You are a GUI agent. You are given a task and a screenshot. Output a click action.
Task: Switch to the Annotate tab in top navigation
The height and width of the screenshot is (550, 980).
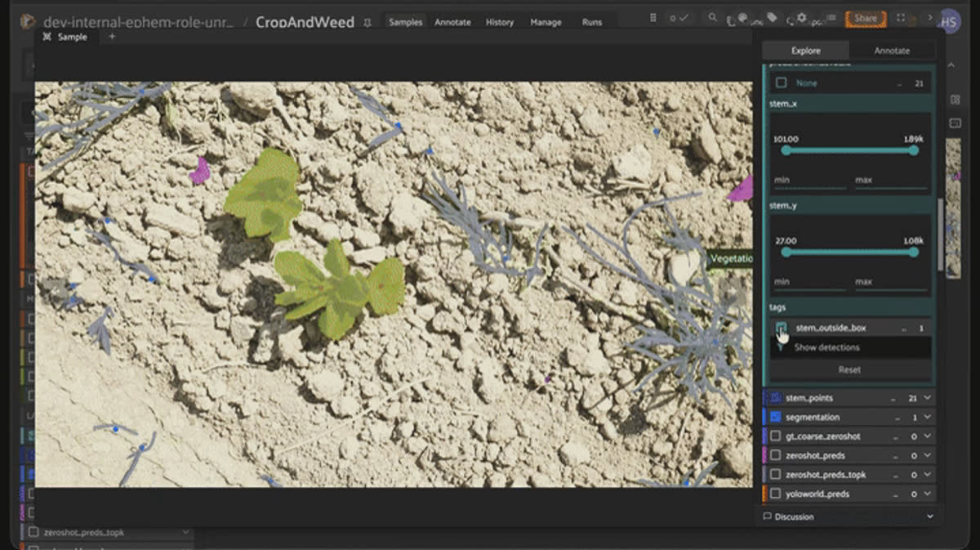point(452,22)
